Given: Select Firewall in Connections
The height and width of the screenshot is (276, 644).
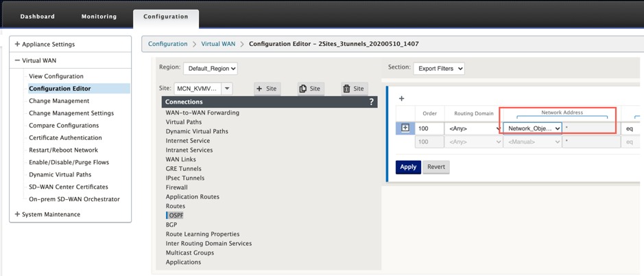Looking at the screenshot, I should coord(177,187).
